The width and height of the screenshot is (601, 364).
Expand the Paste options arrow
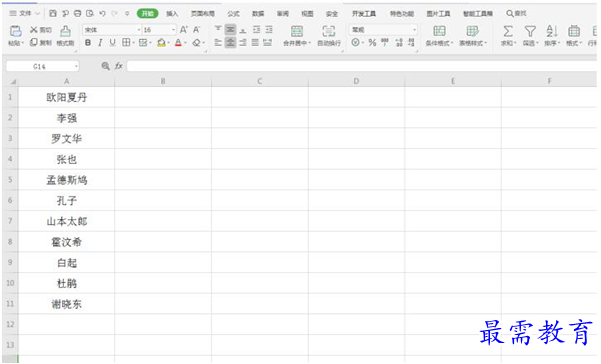23,43
